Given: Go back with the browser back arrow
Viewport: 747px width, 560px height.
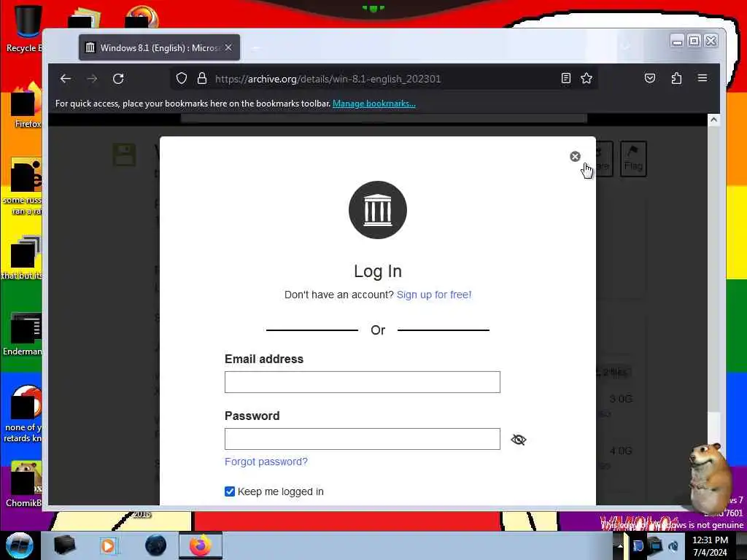Looking at the screenshot, I should (x=66, y=79).
